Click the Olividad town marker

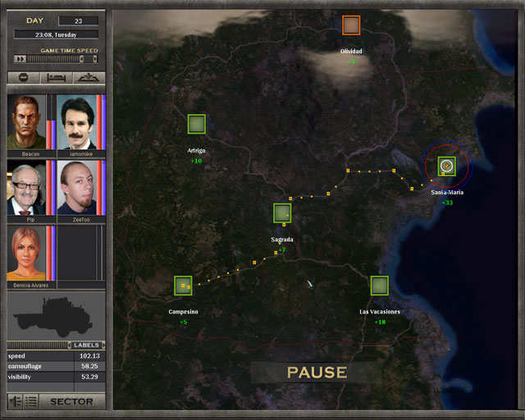[351, 25]
